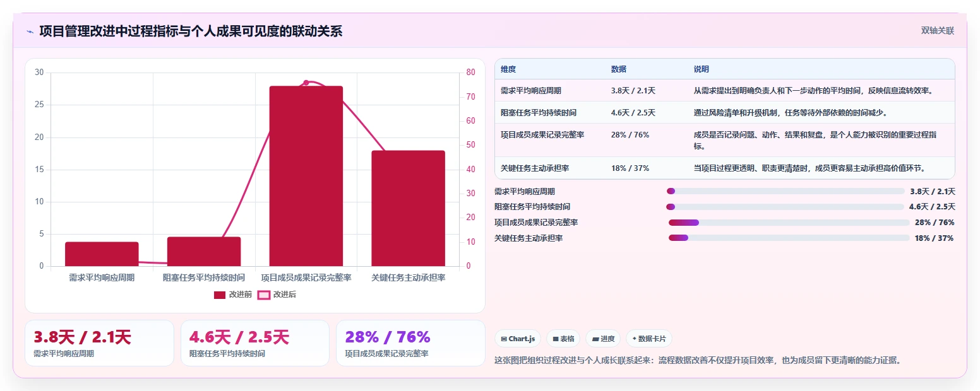The height and width of the screenshot is (391, 980).
Task: Click the 关键任务主动承担率 table row label
Action: [x=535, y=168]
